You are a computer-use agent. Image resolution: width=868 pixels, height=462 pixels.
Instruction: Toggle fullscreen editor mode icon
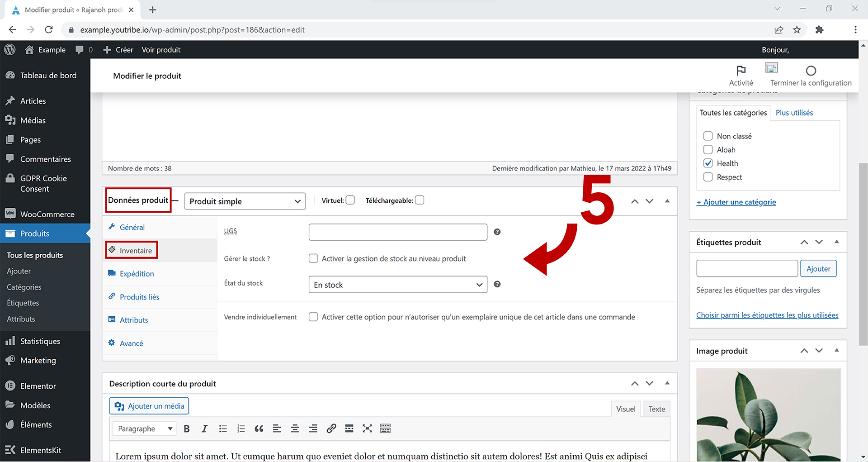coord(367,429)
